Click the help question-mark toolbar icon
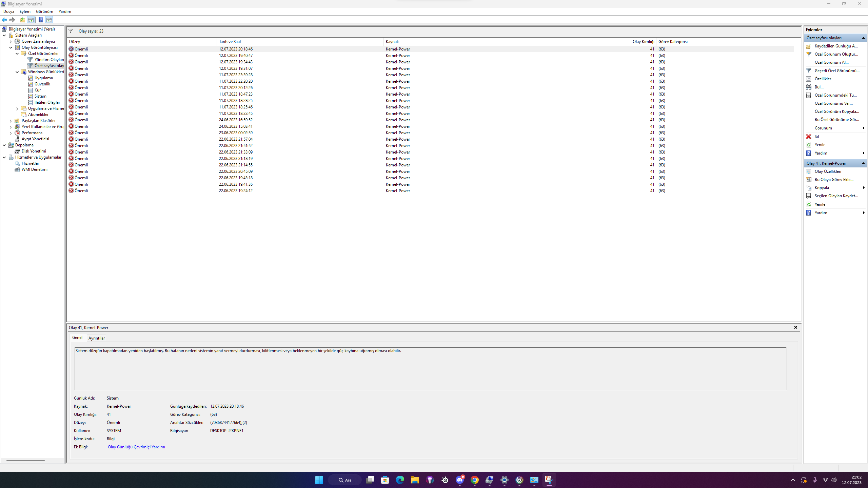 (41, 20)
